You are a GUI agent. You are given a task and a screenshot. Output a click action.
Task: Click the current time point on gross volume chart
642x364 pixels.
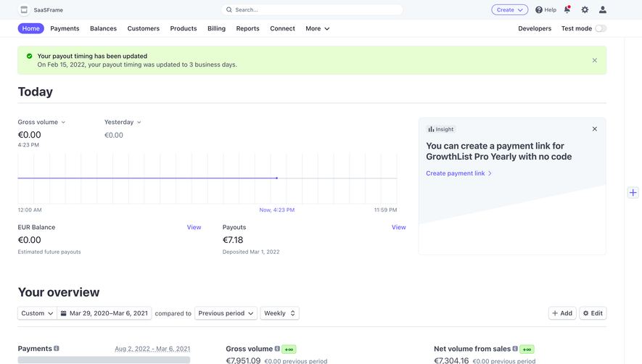pyautogui.click(x=277, y=178)
